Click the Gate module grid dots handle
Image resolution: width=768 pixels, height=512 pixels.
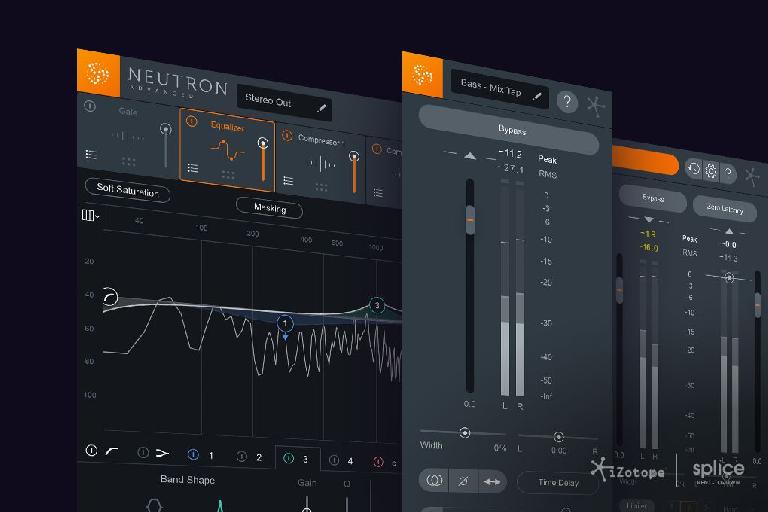click(x=129, y=161)
